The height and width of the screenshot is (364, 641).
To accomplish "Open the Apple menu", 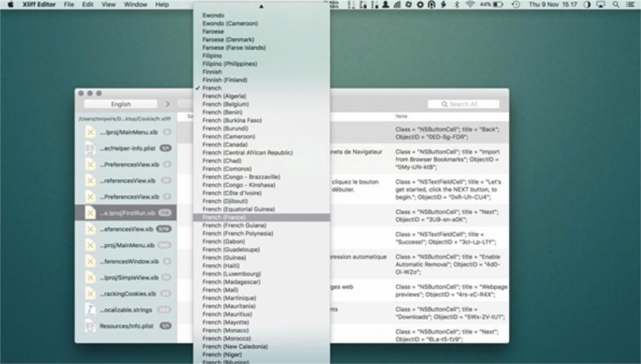I will (11, 4).
